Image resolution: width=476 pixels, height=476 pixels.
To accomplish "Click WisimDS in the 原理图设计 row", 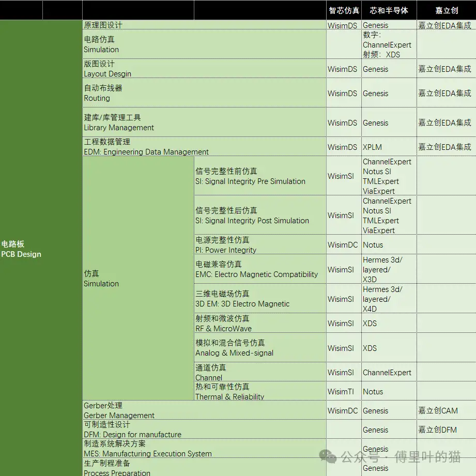I will [344, 25].
